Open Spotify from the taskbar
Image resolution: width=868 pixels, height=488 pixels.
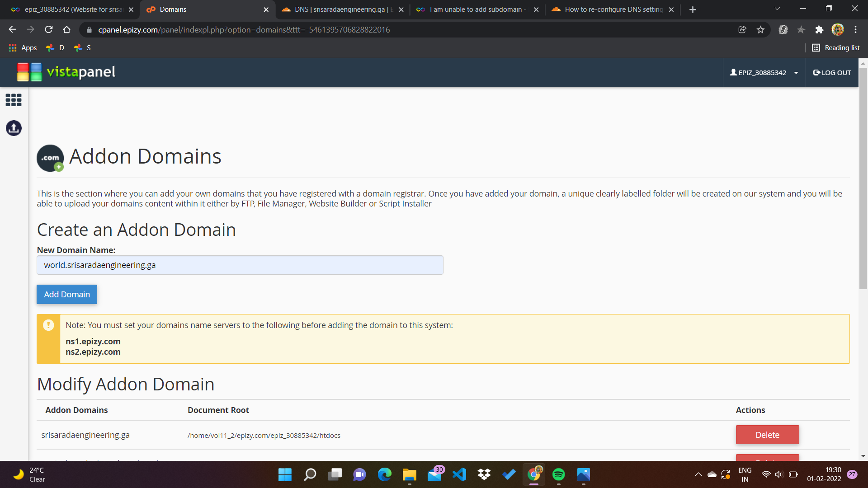point(558,474)
